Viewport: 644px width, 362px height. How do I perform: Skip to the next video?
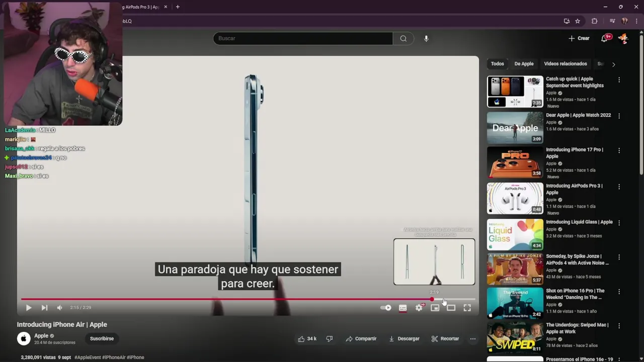pos(44,308)
